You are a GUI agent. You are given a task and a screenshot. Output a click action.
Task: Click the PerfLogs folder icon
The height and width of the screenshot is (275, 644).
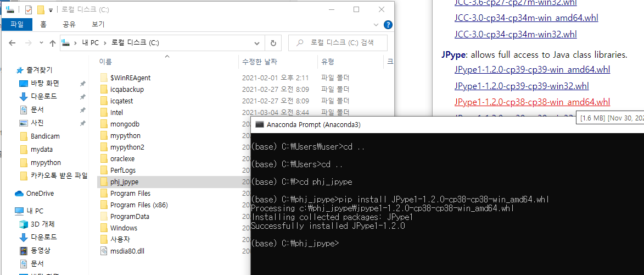tap(104, 170)
